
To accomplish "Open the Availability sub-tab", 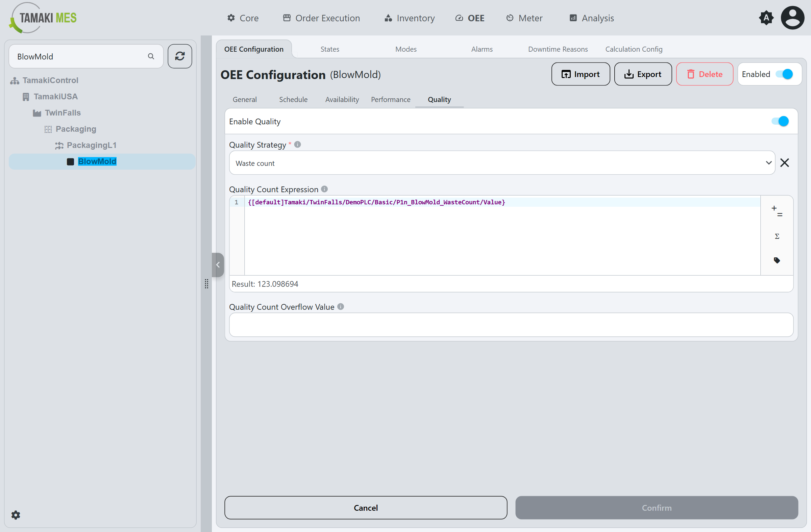I will [342, 99].
